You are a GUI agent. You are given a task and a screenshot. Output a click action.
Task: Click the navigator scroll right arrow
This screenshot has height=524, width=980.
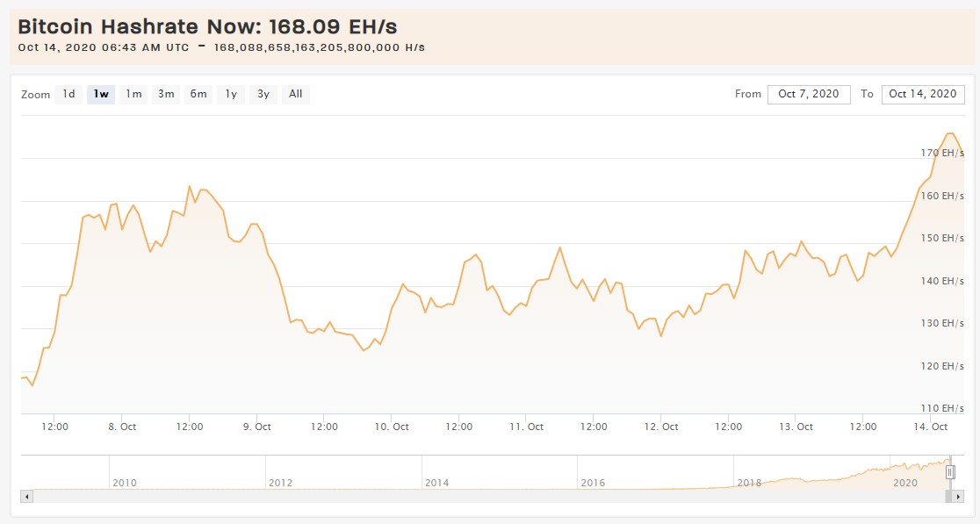click(x=959, y=497)
